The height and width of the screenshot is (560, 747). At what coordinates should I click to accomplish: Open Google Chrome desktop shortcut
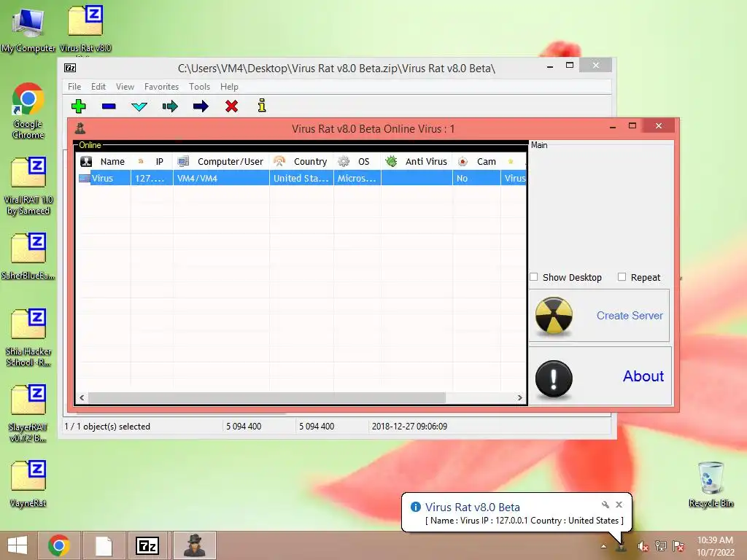click(28, 112)
